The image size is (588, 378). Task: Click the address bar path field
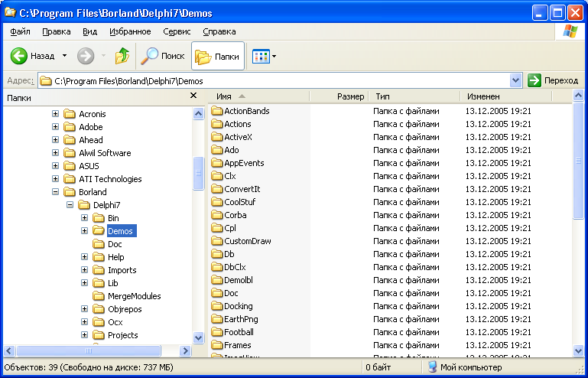(274, 80)
